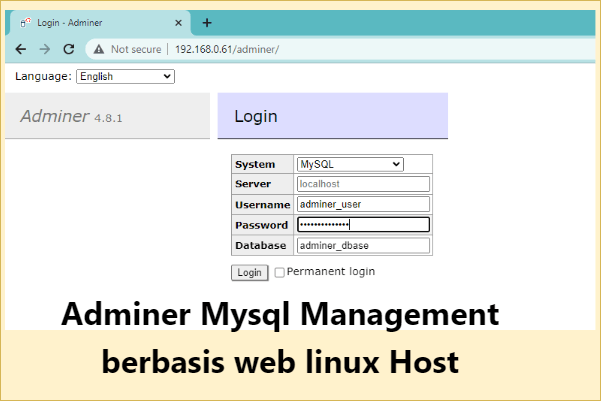Open the Language dropdown set to English
Screen dimensions: 601x401
[x=125, y=76]
